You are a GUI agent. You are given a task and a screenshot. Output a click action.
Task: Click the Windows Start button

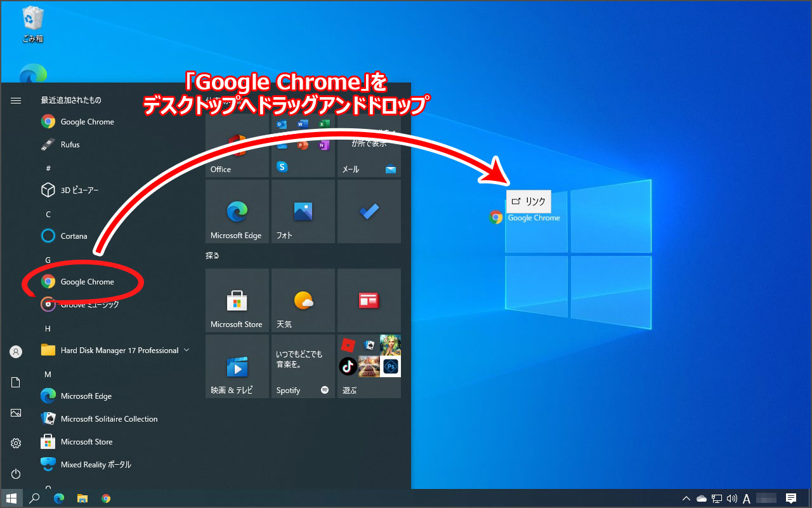pyautogui.click(x=11, y=498)
